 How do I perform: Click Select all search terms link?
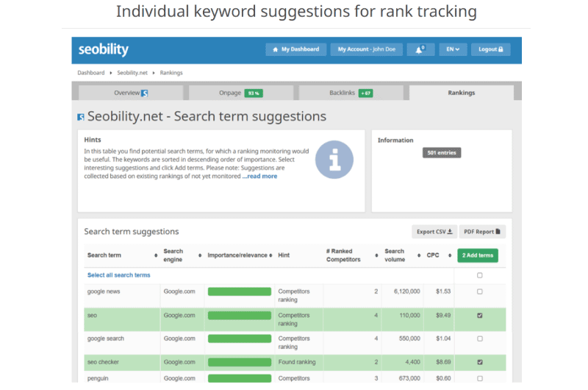click(x=118, y=275)
